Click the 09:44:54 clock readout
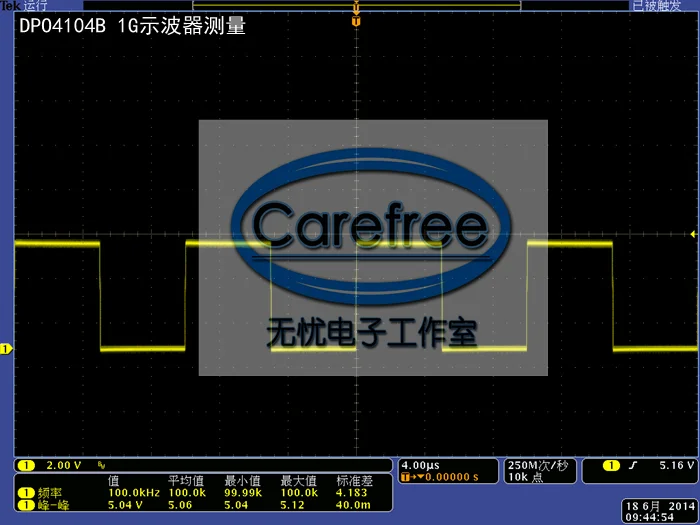Viewport: 700px width, 525px height. point(650,517)
